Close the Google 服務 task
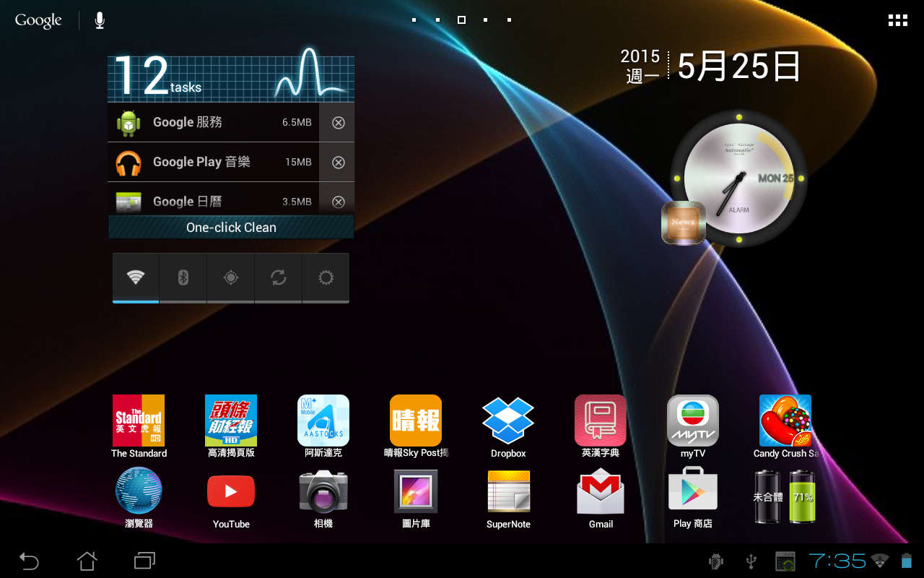This screenshot has width=924, height=578. pyautogui.click(x=338, y=123)
